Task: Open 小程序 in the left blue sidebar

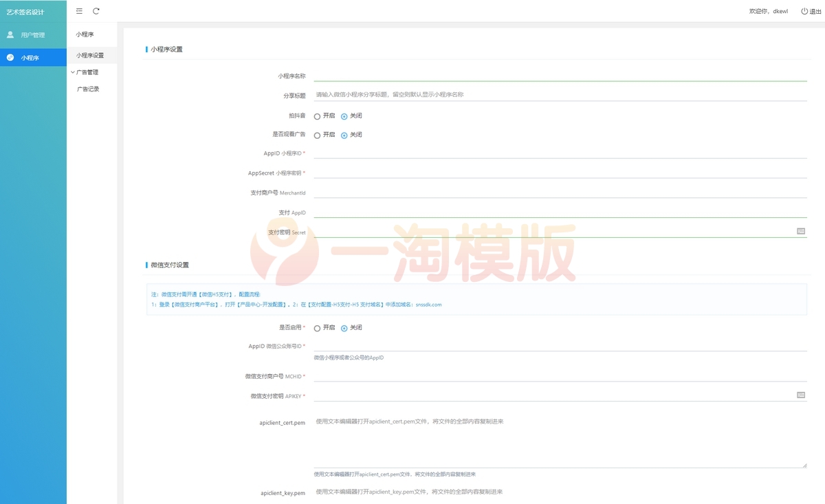Action: (33, 58)
